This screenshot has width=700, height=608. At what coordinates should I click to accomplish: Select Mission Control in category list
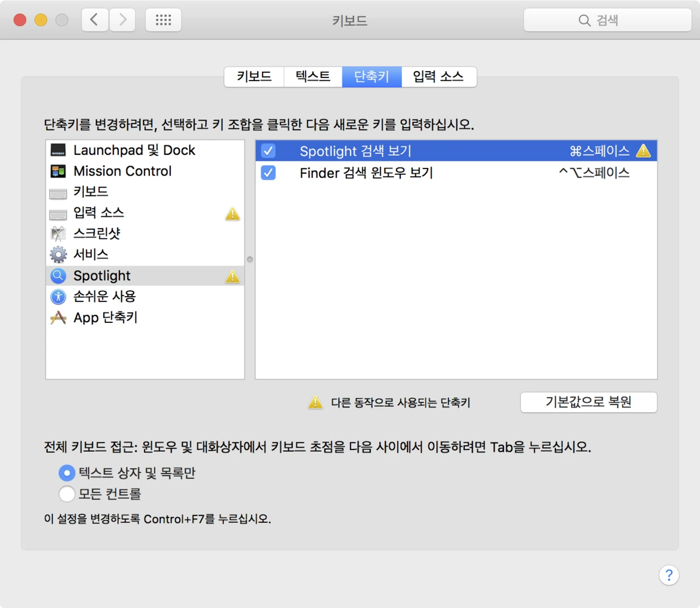pyautogui.click(x=145, y=171)
